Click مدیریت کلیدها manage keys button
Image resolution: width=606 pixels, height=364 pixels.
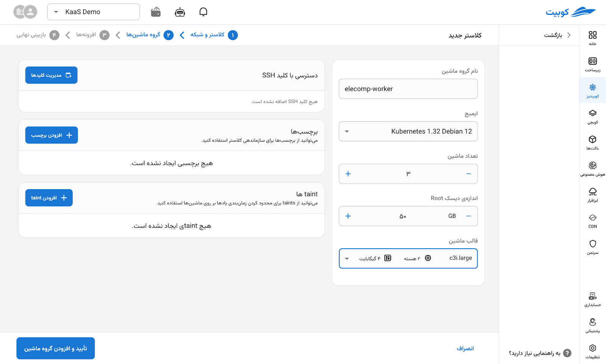pyautogui.click(x=52, y=75)
